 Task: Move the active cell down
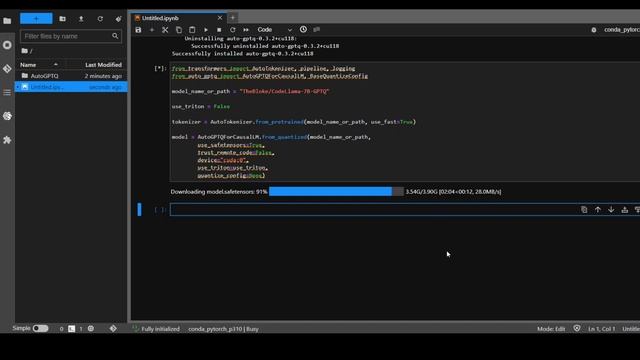coord(611,210)
